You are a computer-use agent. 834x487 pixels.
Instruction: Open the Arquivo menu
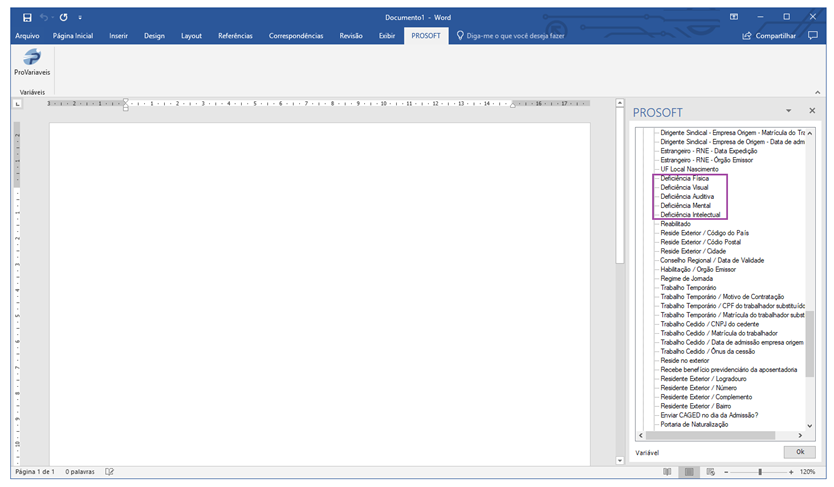pyautogui.click(x=27, y=36)
